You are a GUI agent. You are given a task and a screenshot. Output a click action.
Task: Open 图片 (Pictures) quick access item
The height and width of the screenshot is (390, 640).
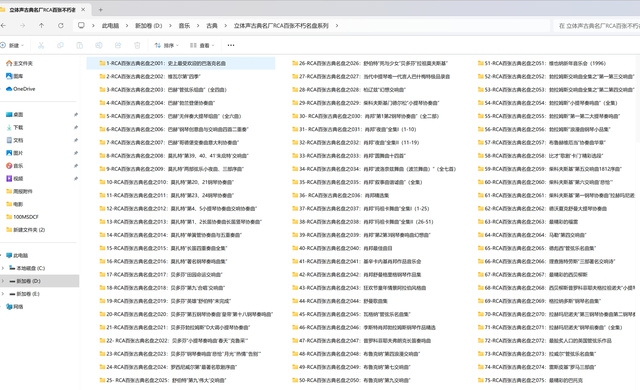tap(15, 153)
